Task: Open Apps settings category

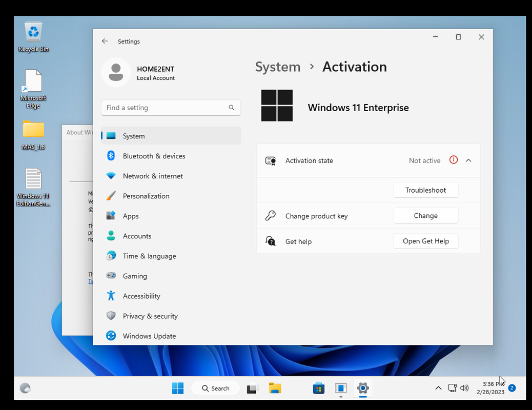Action: coord(171,216)
